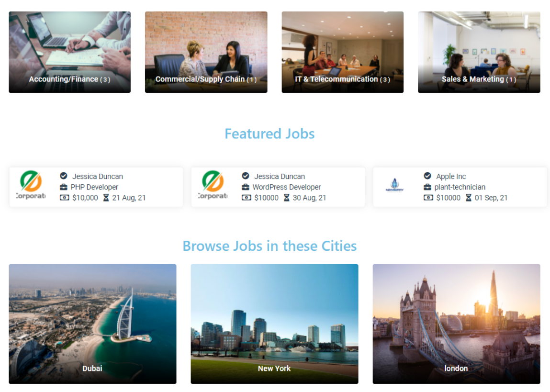Click the New York city label
Screen dimensions: 550x392
pos(274,369)
